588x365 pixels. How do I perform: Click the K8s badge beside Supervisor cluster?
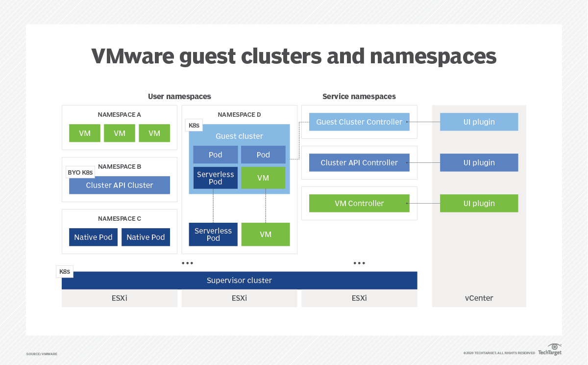click(64, 271)
